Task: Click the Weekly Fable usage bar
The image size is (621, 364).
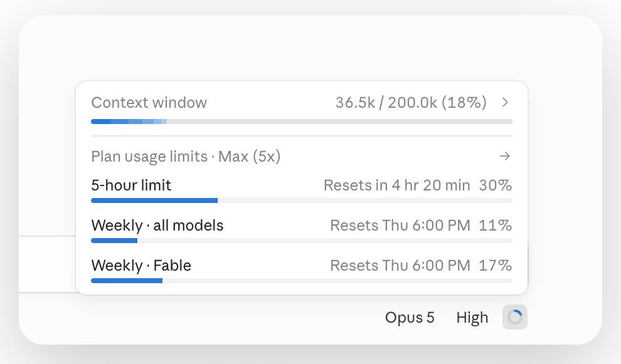Action: [302, 281]
